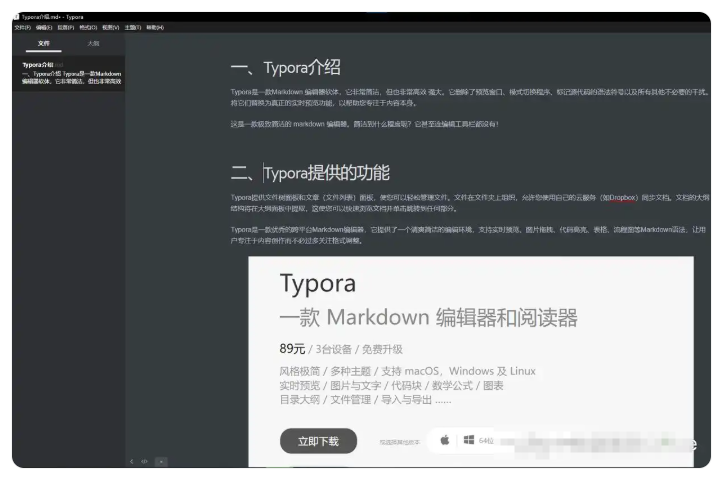
Task: Click the large Typora title in the image
Action: 318,284
